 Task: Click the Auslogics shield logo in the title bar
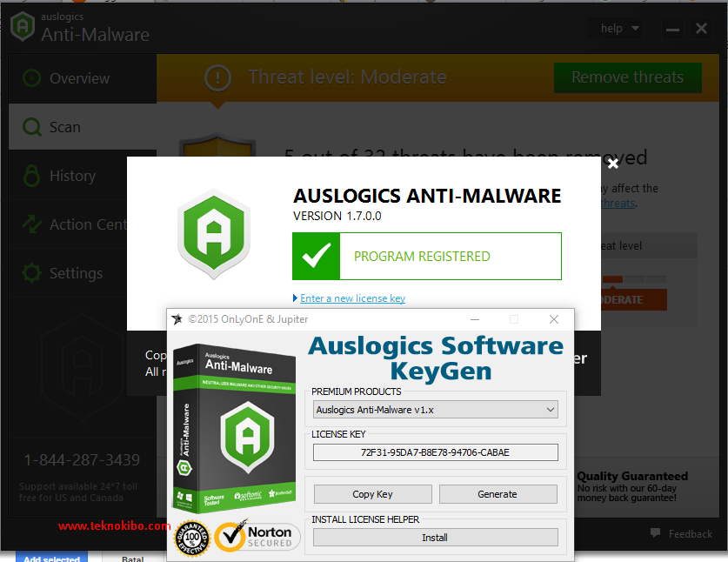coord(23,26)
